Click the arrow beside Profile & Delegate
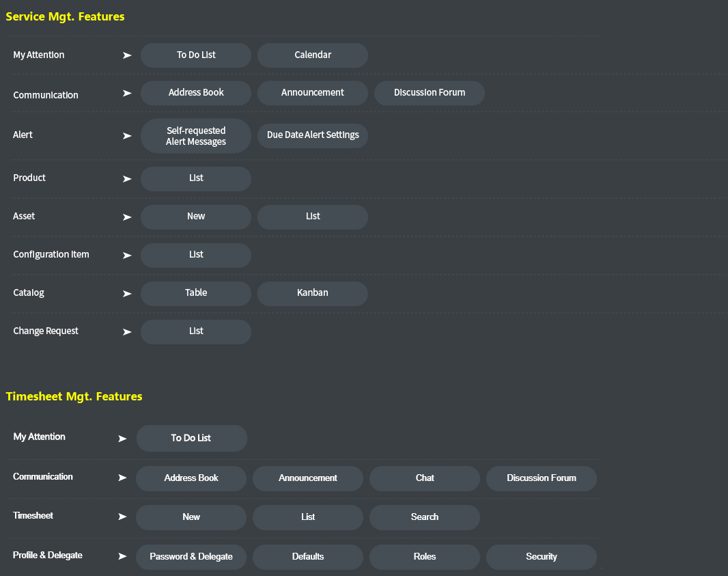 (122, 556)
